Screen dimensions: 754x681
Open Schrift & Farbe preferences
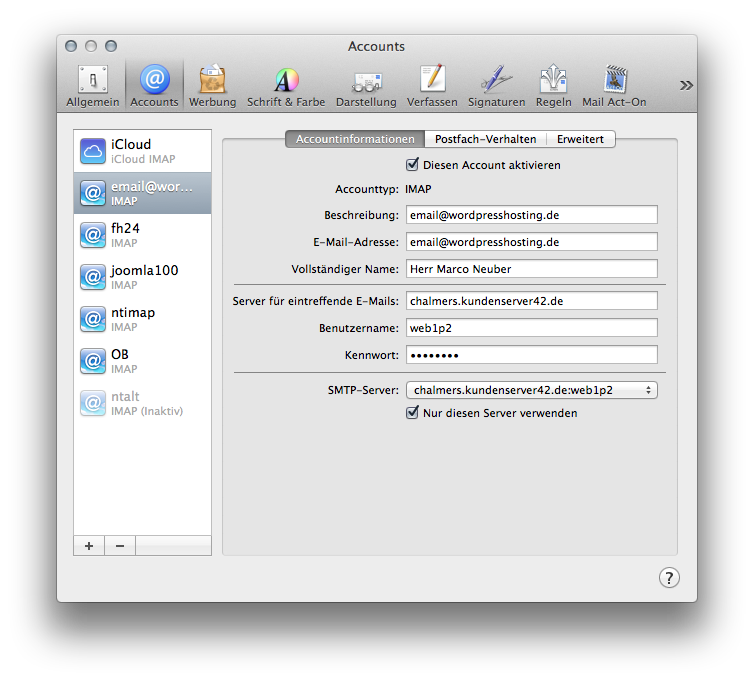(286, 86)
